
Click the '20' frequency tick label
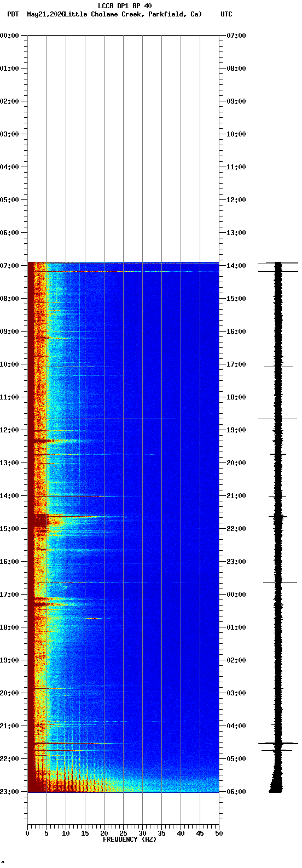[x=104, y=833]
